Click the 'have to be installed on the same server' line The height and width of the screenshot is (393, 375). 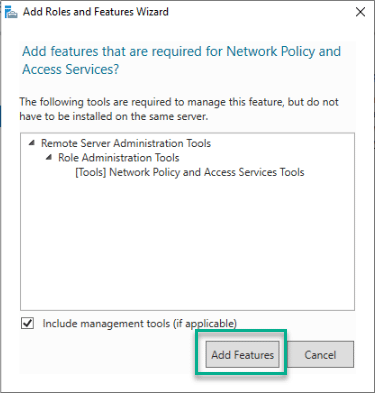[114, 116]
